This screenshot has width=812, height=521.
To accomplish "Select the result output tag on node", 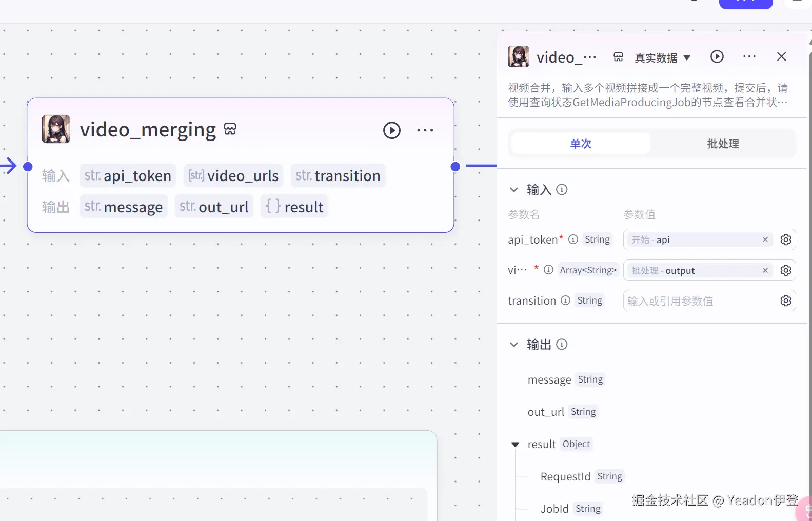I will point(294,207).
